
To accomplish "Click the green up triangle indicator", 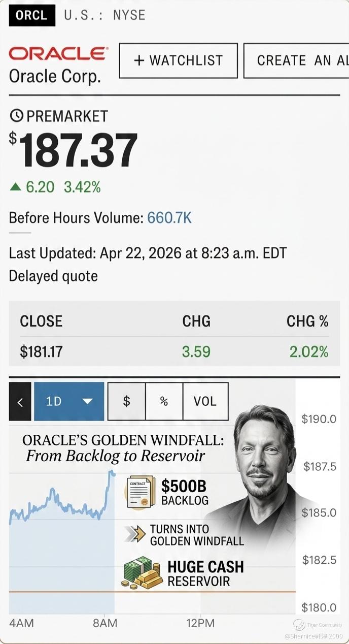I will pos(15,187).
